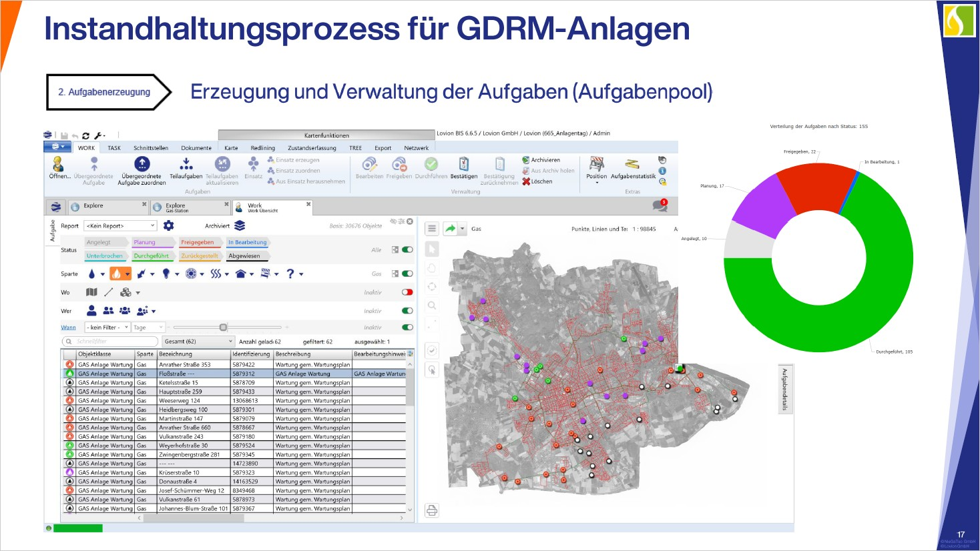Expand the Gesamt (62) dropdown
Viewport: 980px width, 551px height.
pyautogui.click(x=197, y=342)
